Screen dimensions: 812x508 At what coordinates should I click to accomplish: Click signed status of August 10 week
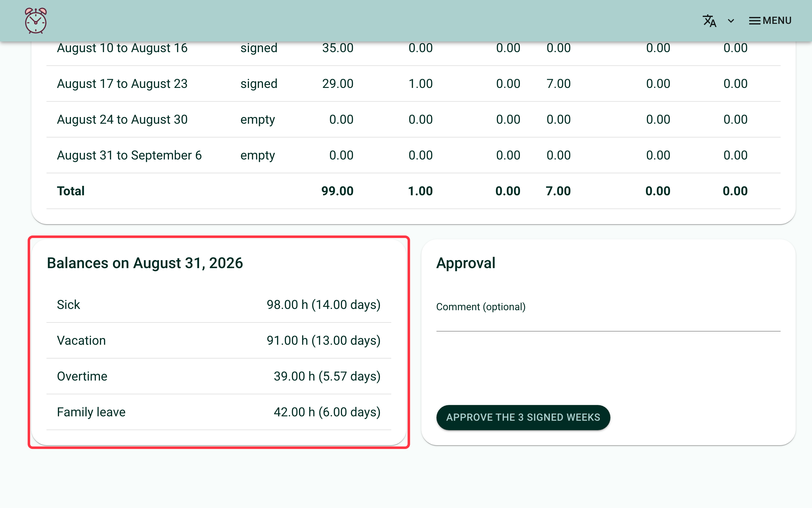pyautogui.click(x=259, y=48)
